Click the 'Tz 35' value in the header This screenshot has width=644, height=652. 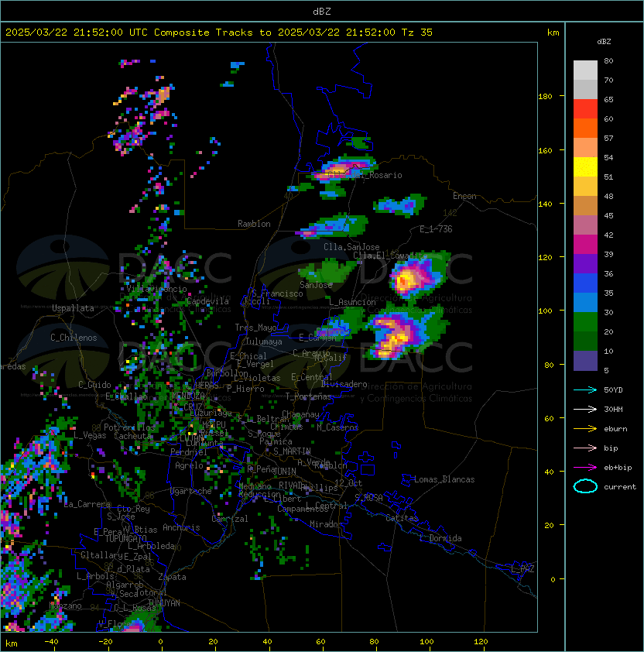(x=417, y=33)
